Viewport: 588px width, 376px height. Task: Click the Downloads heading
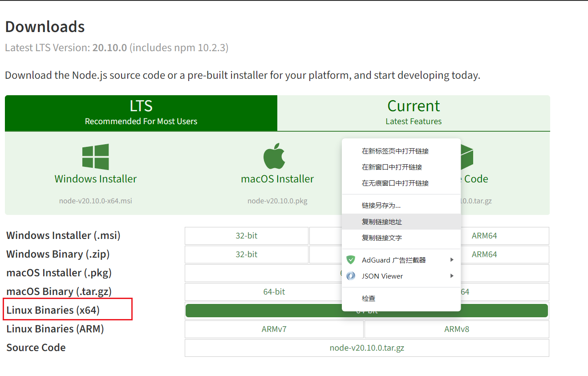[x=45, y=27]
